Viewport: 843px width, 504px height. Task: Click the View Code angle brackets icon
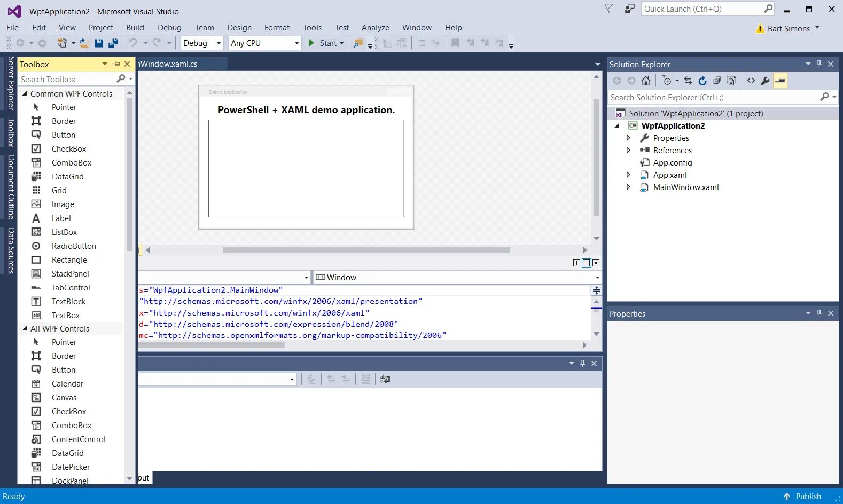751,81
